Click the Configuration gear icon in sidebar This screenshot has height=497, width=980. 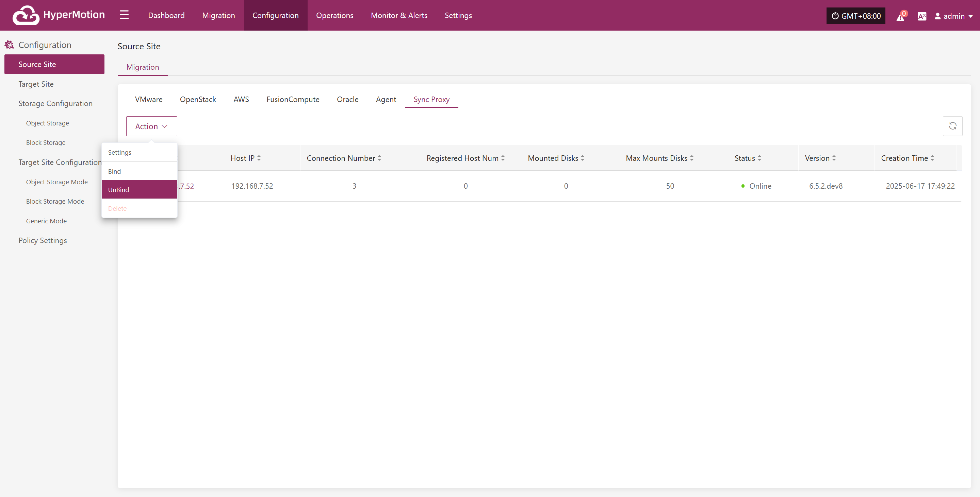[x=9, y=45]
